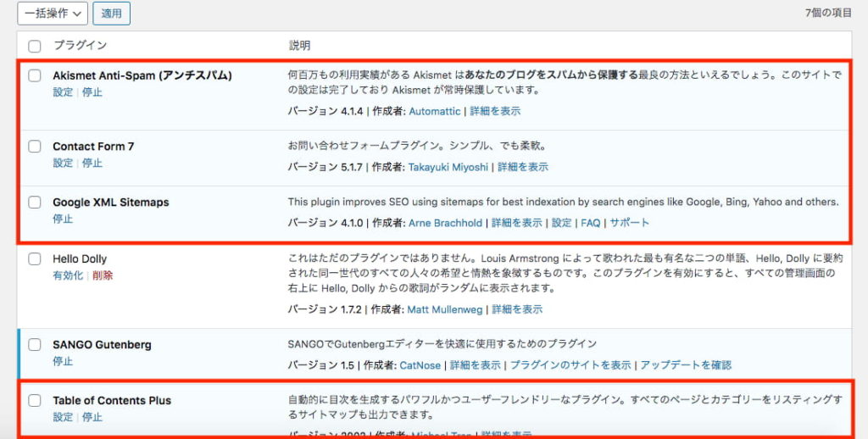Open Arne Brachhold author link
The image size is (868, 439).
[445, 223]
